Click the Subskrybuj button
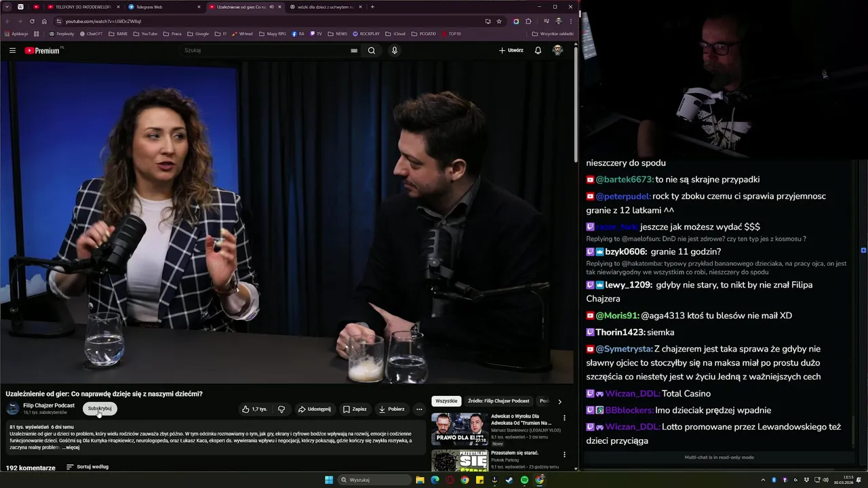The width and height of the screenshot is (868, 488). pos(100,409)
